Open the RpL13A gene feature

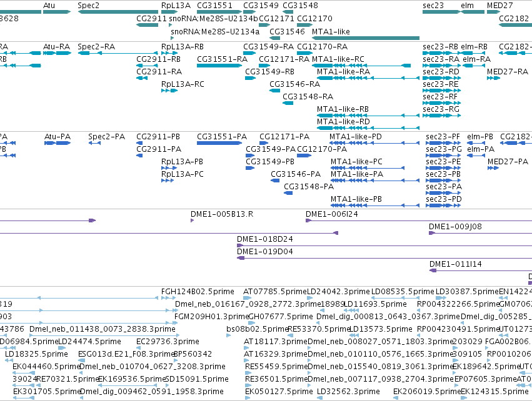[x=169, y=12]
